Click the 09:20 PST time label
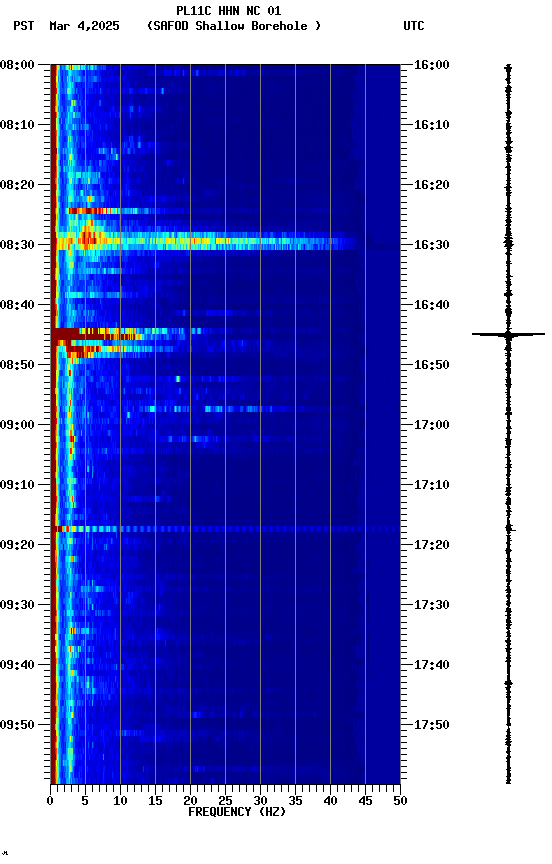The image size is (552, 864). [17, 545]
